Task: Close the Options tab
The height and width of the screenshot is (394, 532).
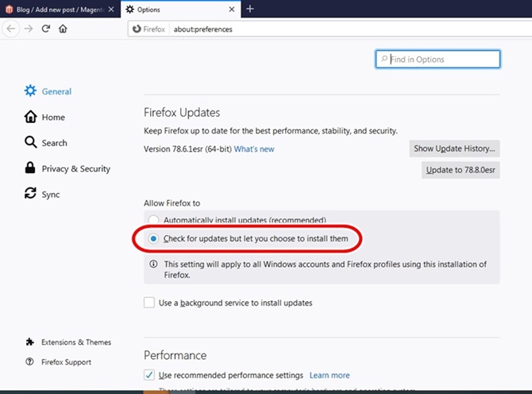Action: pos(232,10)
